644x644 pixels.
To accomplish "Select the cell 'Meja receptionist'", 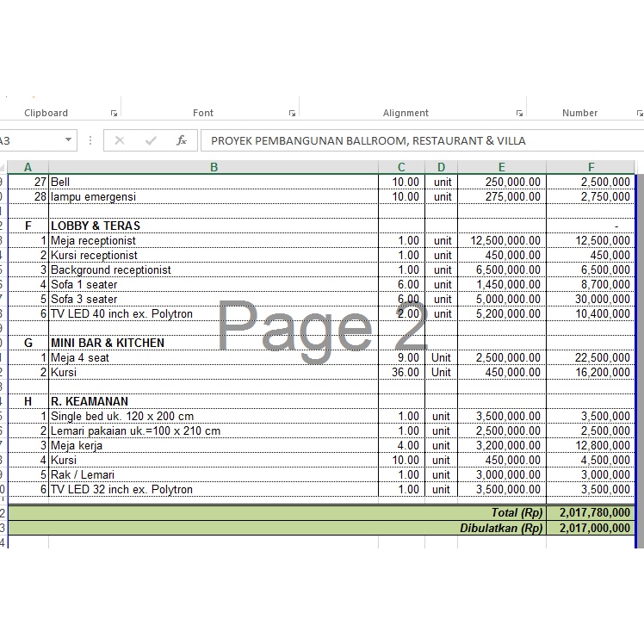I will [214, 241].
